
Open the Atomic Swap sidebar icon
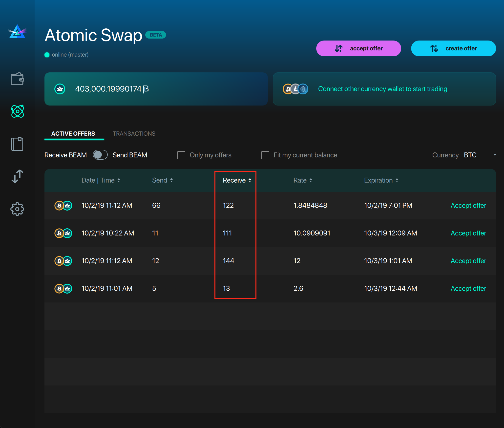click(17, 111)
